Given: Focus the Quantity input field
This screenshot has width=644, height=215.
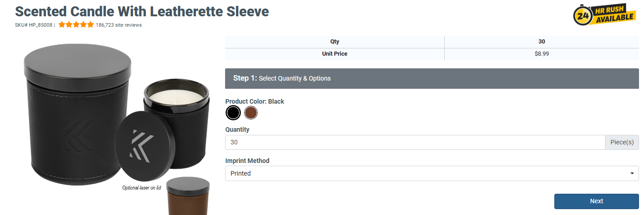Looking at the screenshot, I should pos(415,142).
